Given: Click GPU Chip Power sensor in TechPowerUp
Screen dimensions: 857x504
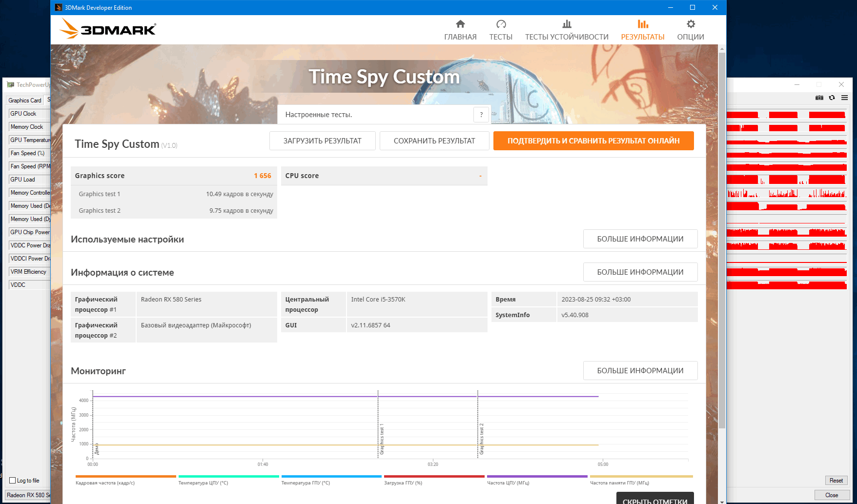Looking at the screenshot, I should [x=29, y=232].
